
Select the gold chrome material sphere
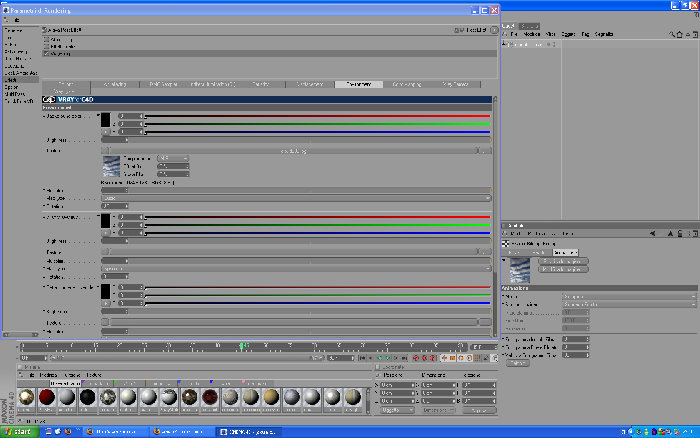point(26,397)
